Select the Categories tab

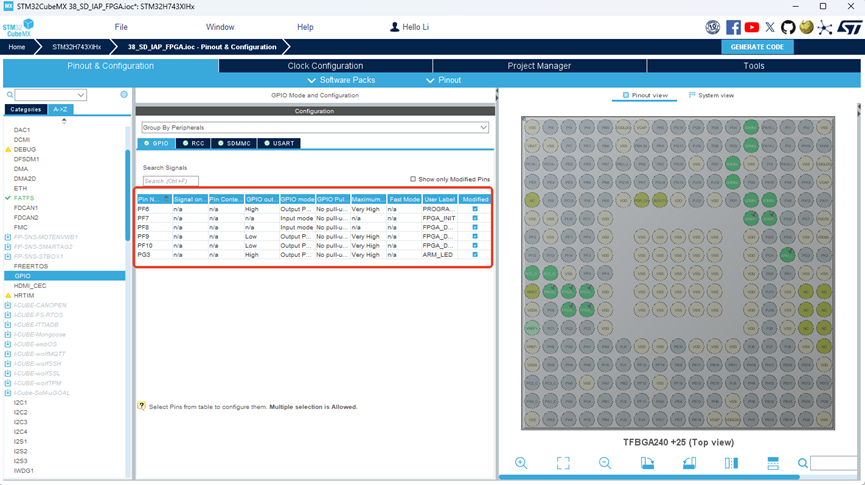point(25,109)
